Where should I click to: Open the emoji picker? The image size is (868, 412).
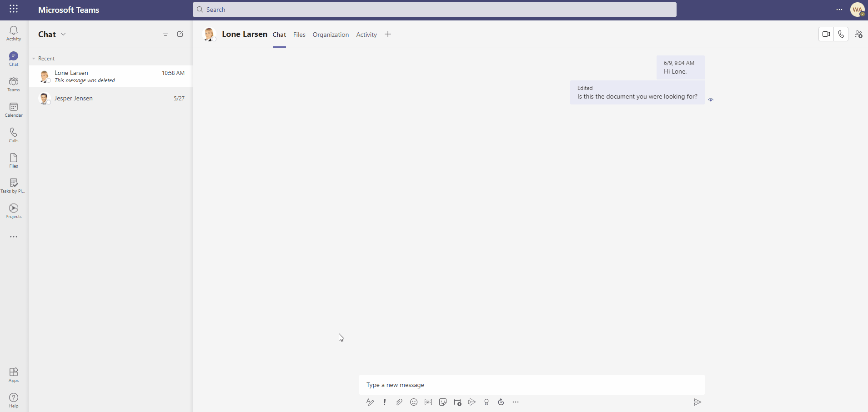pos(414,402)
